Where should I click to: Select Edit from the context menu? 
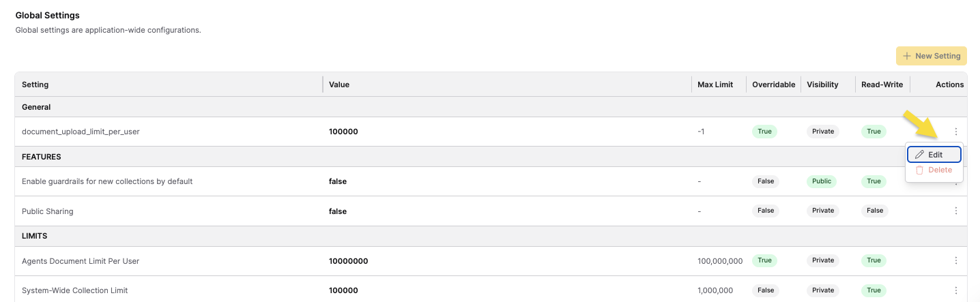934,155
